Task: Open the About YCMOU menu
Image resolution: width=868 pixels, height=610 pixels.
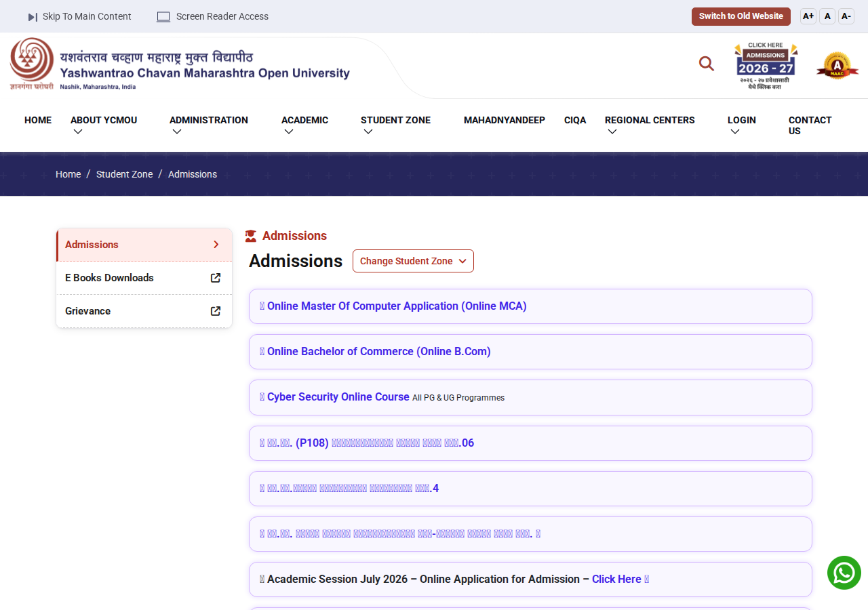Action: coord(104,120)
